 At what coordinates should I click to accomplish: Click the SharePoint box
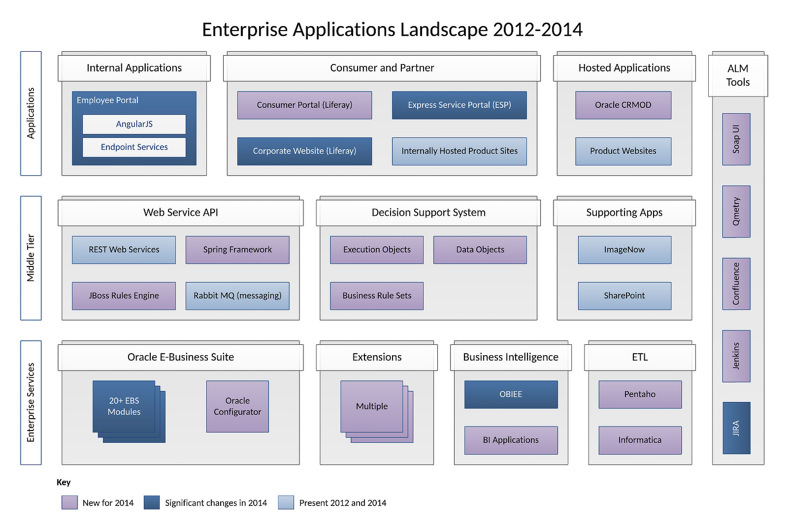625,296
